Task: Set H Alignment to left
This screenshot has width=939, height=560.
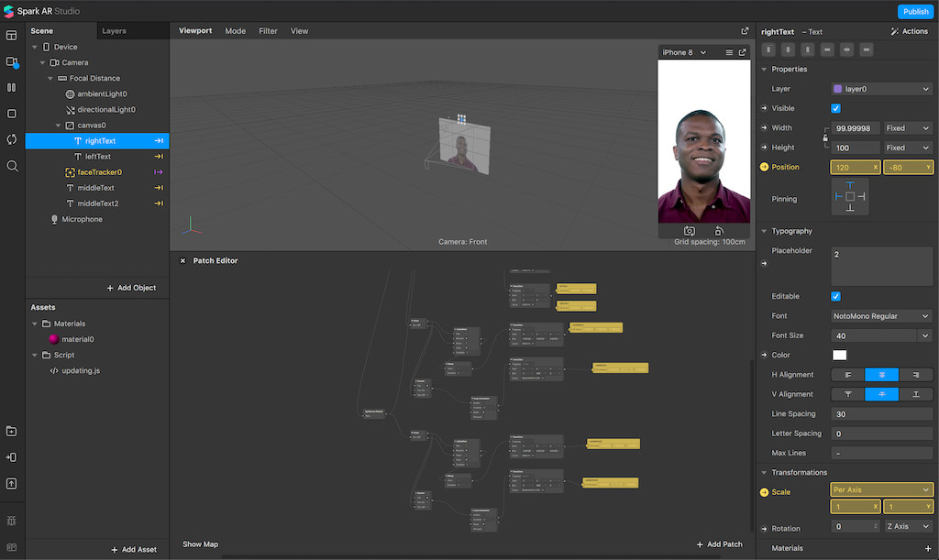Action: tap(848, 375)
